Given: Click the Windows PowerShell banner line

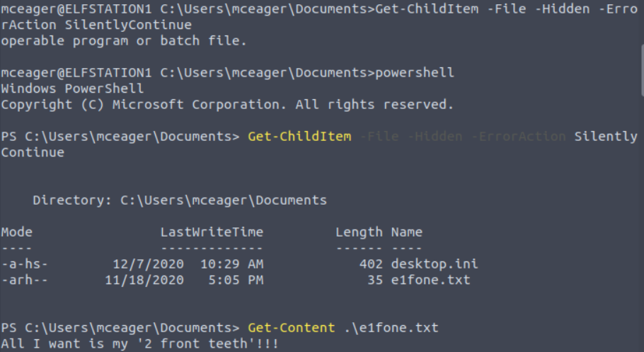Looking at the screenshot, I should pyautogui.click(x=72, y=89).
